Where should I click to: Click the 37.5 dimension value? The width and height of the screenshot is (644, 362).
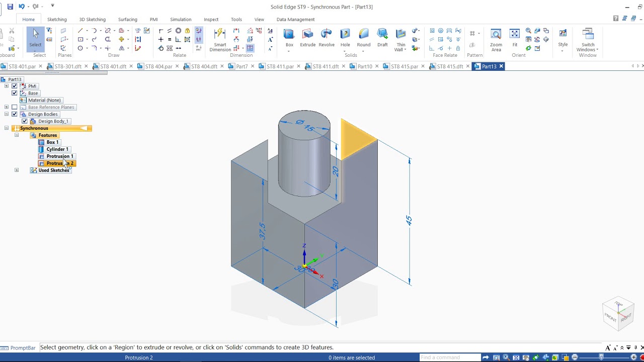tap(262, 231)
